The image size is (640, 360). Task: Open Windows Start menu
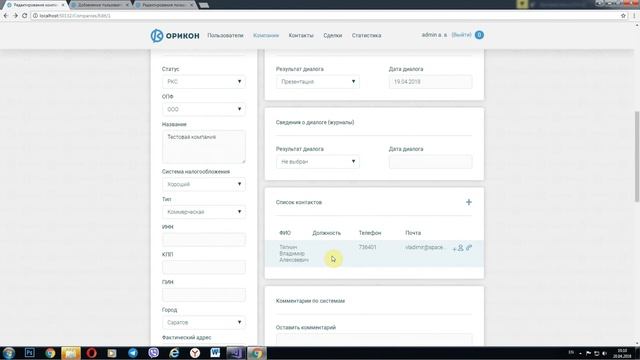pos(9,353)
